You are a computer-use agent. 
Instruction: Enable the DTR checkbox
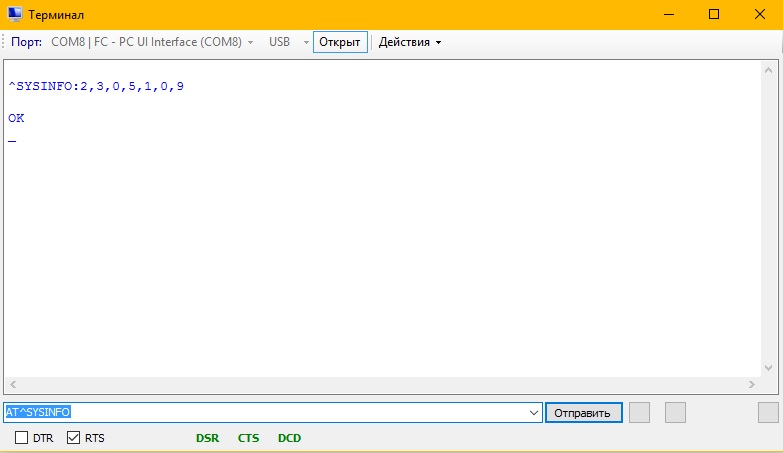(21, 438)
